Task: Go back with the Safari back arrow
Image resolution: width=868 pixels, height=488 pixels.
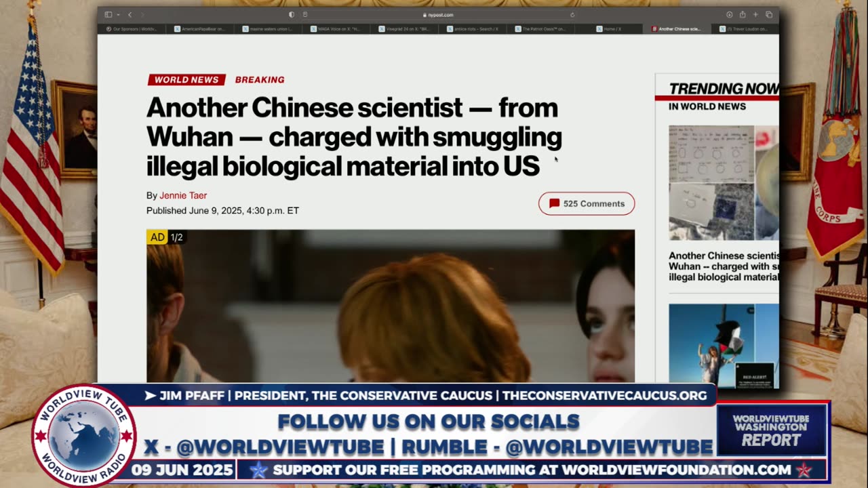Action: pos(130,15)
